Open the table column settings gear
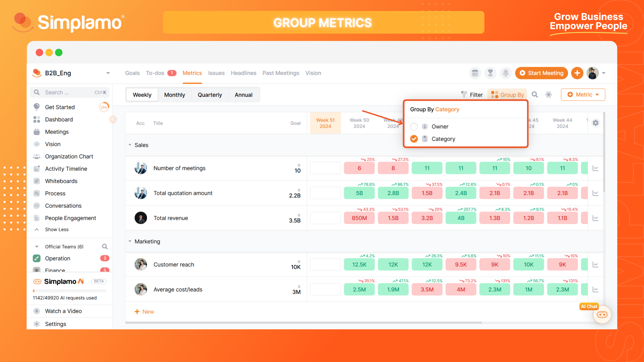This screenshot has height=362, width=644. 596,123
